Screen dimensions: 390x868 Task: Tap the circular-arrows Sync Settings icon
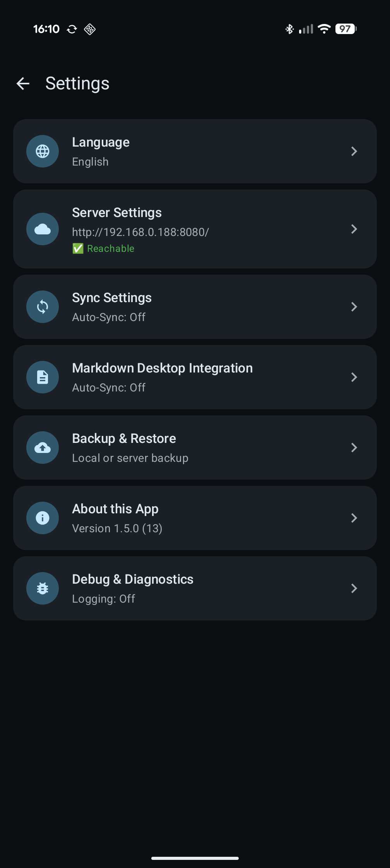click(x=43, y=307)
